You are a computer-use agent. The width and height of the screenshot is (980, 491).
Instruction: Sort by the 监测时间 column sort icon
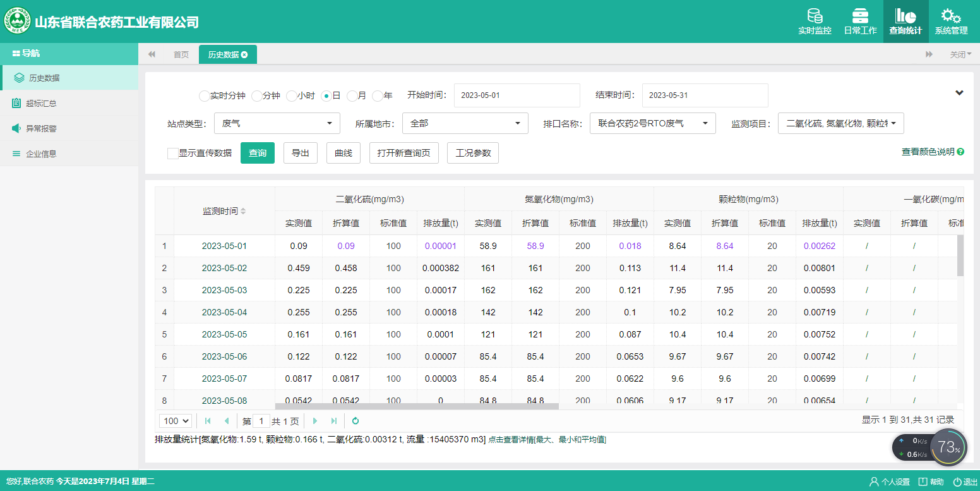[243, 211]
